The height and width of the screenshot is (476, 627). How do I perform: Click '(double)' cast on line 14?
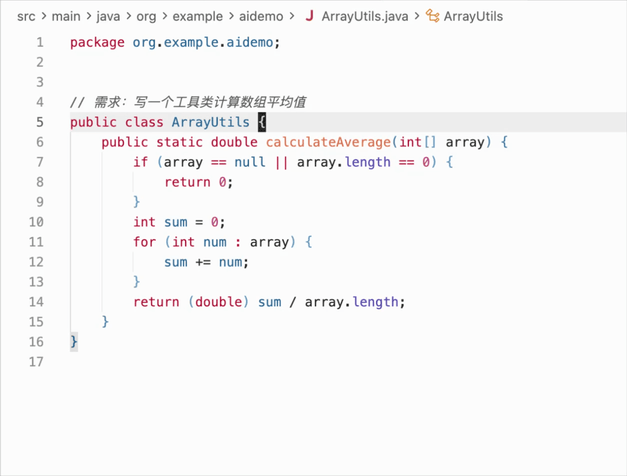(x=219, y=302)
